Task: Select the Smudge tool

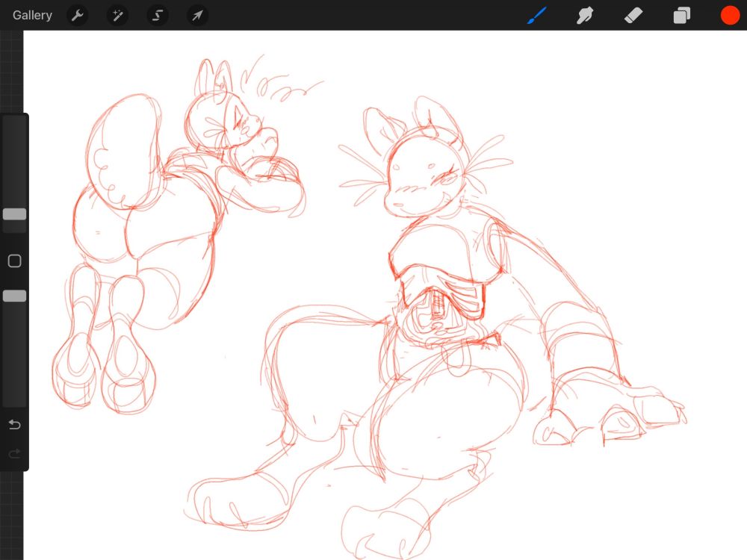Action: (x=585, y=15)
